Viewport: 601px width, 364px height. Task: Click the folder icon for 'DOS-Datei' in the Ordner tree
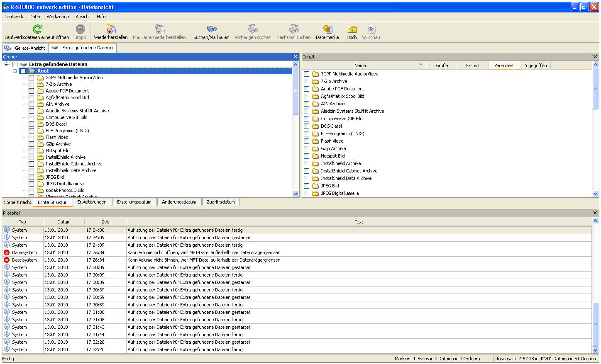(40, 124)
